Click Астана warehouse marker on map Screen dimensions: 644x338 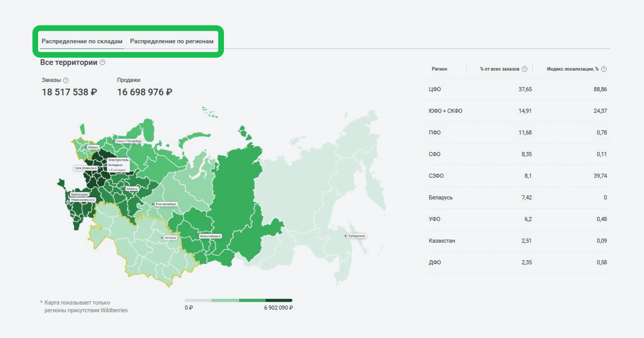(170, 238)
